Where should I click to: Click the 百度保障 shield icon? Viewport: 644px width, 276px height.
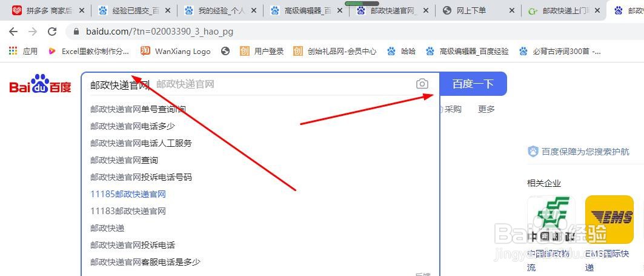coord(533,152)
